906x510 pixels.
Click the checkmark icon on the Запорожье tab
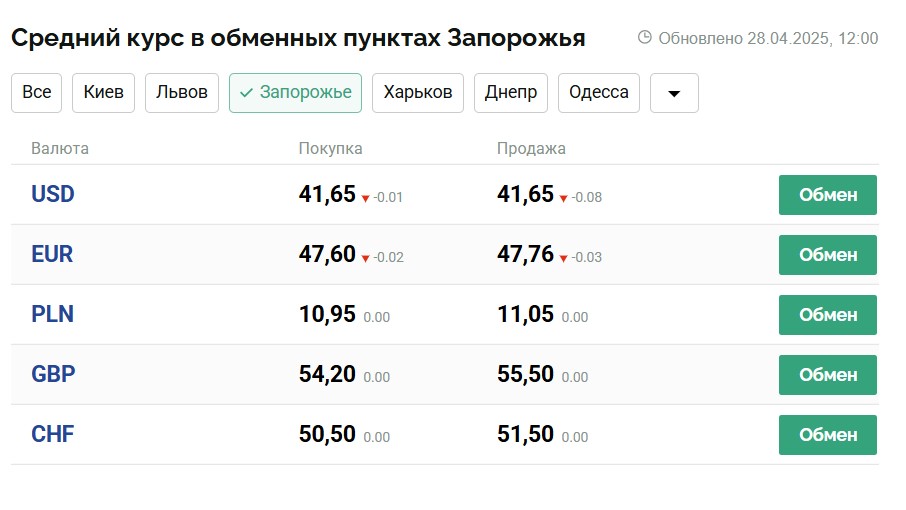(246, 93)
